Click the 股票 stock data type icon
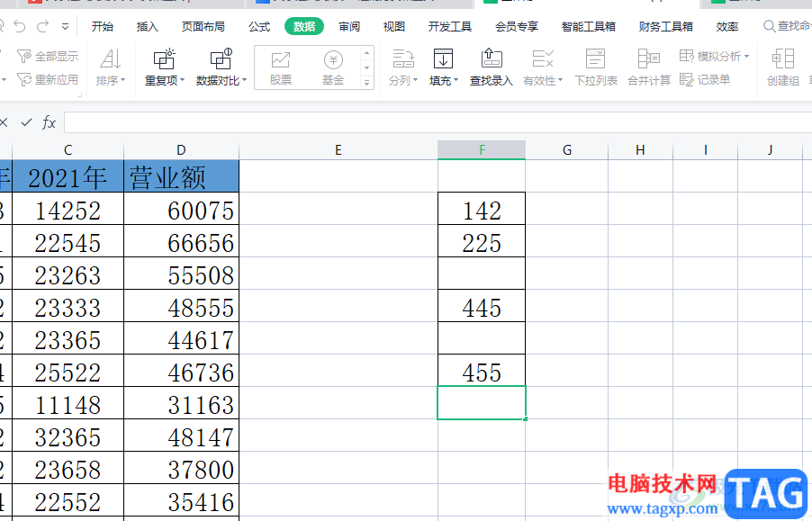812x521 pixels. 281,67
